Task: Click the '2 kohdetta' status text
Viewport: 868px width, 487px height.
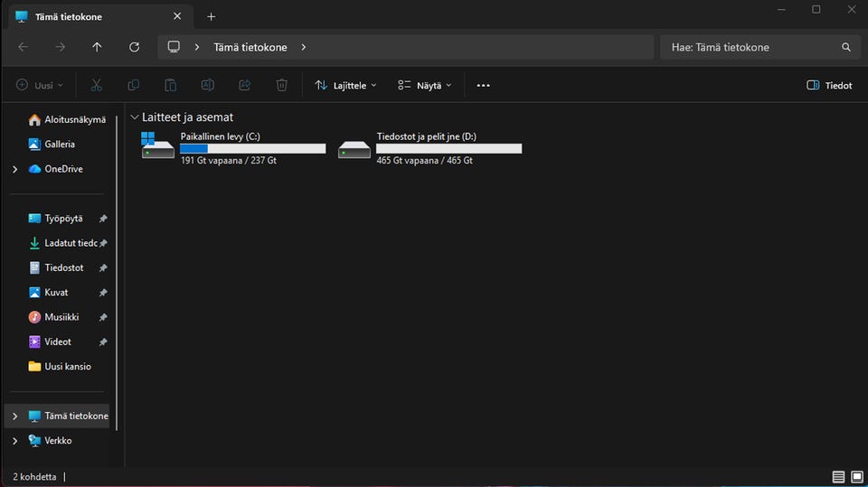Action: click(x=34, y=476)
